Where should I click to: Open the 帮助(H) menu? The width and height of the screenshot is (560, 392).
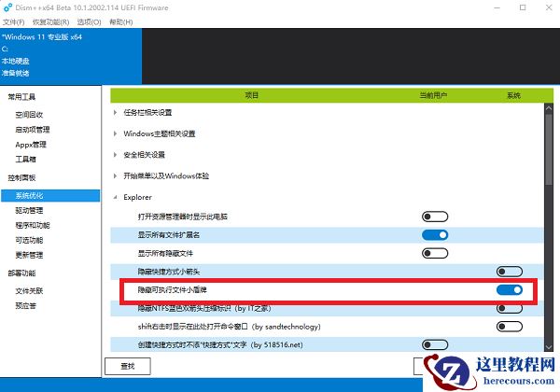(120, 22)
